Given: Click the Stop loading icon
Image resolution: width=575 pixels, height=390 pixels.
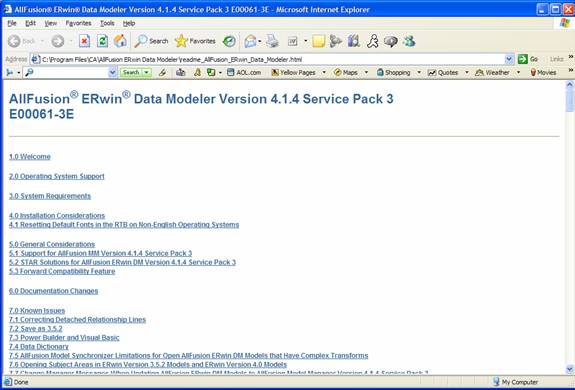Looking at the screenshot, I should click(x=84, y=41).
